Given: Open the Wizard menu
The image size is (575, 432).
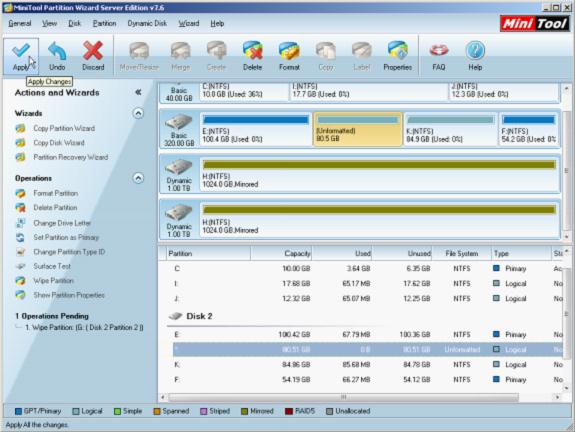Looking at the screenshot, I should pyautogui.click(x=189, y=23).
